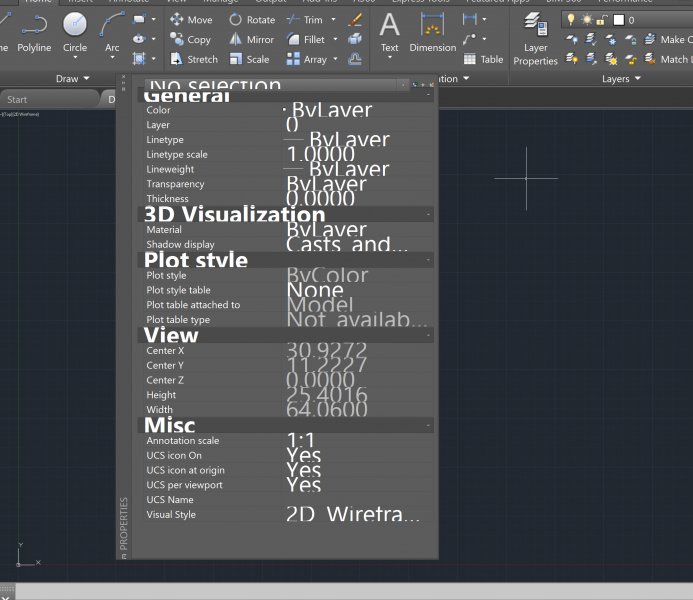Open the No selection object dropdown
This screenshot has width=693, height=600.
point(403,86)
